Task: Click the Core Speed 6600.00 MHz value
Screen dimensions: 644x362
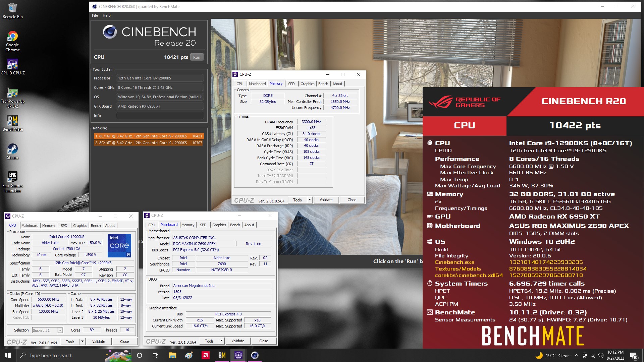Action: tap(48, 300)
